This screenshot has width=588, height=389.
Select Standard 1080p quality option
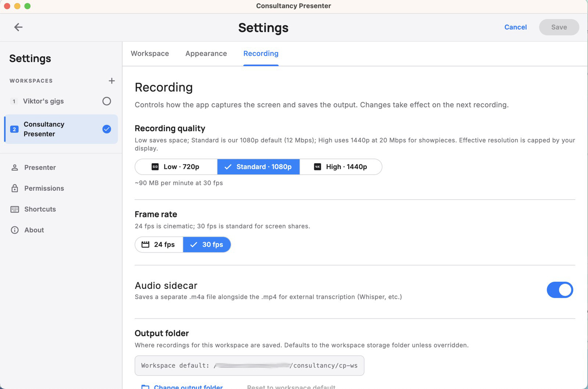258,167
